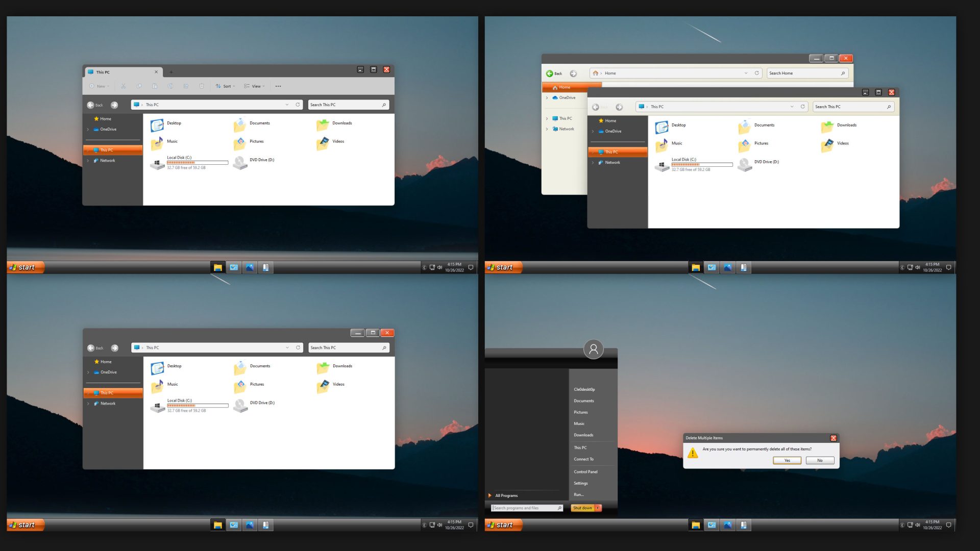Expand the address bar dropdown chevron
This screenshot has height=551, width=980.
click(x=287, y=105)
